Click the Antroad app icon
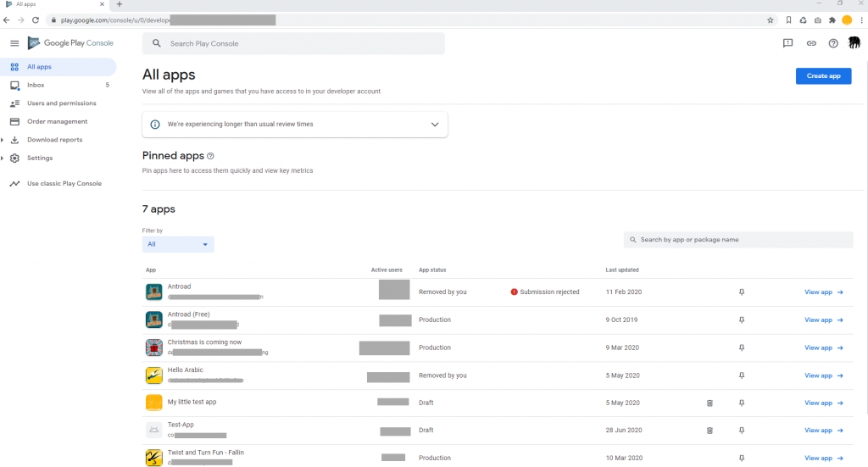The width and height of the screenshot is (868, 467). (154, 292)
